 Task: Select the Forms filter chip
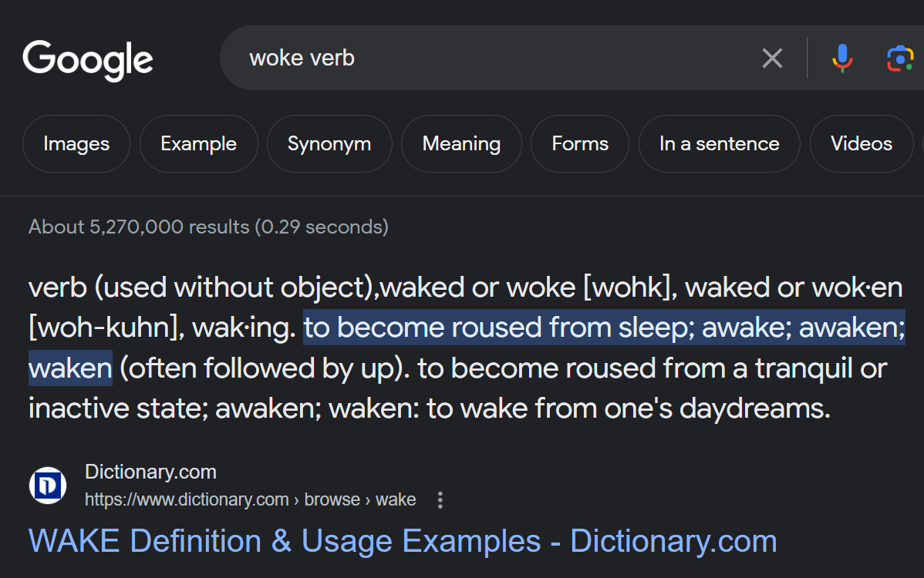pyautogui.click(x=580, y=144)
